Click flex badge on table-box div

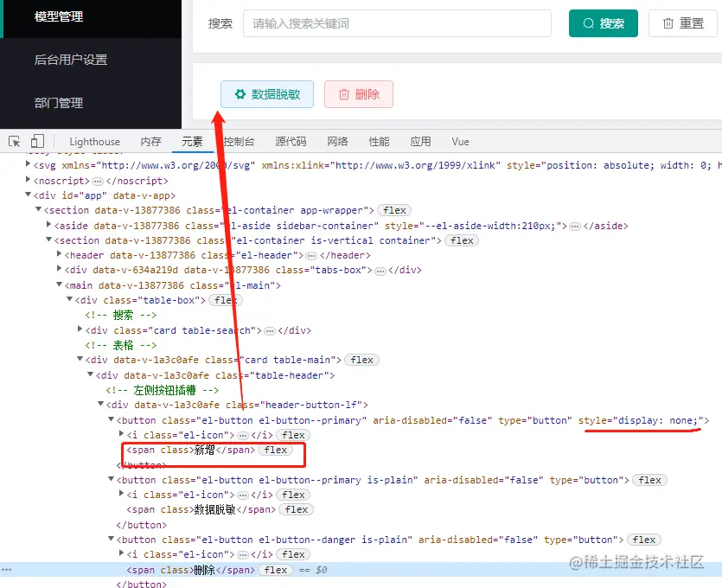tap(226, 300)
